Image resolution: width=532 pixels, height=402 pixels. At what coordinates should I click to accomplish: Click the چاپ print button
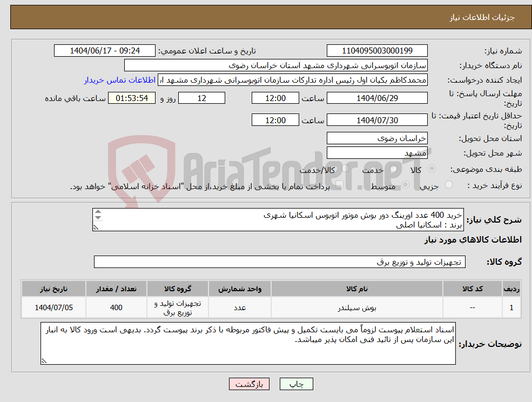pos(295,384)
